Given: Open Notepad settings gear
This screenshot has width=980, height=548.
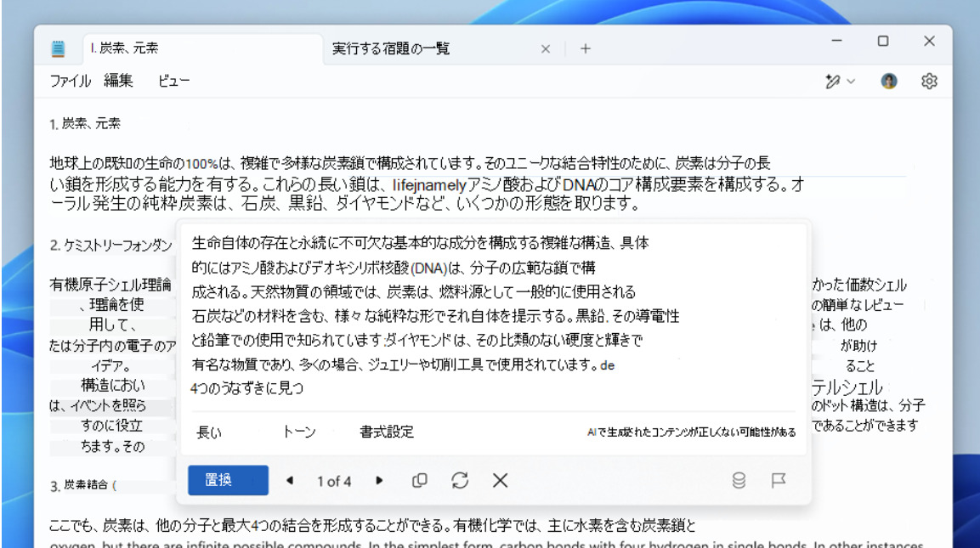Looking at the screenshot, I should coord(930,80).
